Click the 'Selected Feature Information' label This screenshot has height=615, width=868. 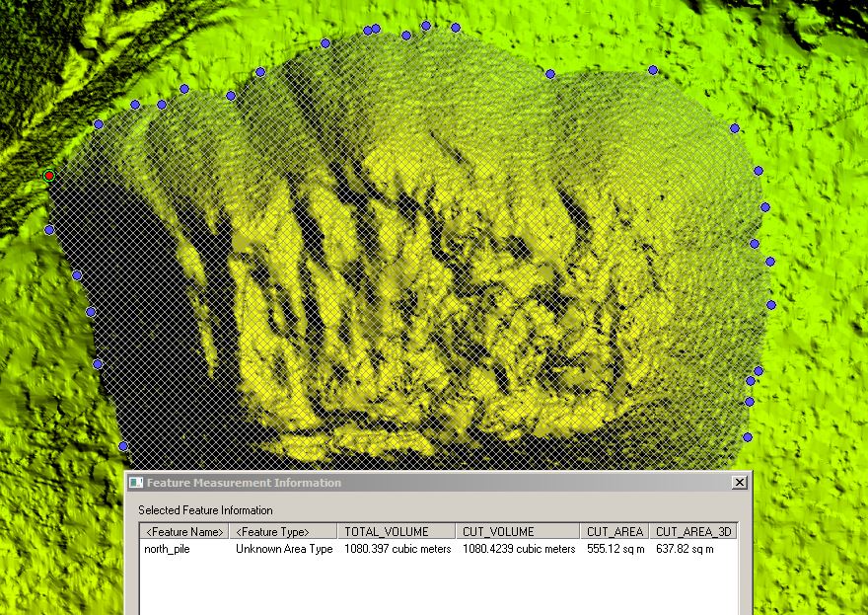point(205,510)
